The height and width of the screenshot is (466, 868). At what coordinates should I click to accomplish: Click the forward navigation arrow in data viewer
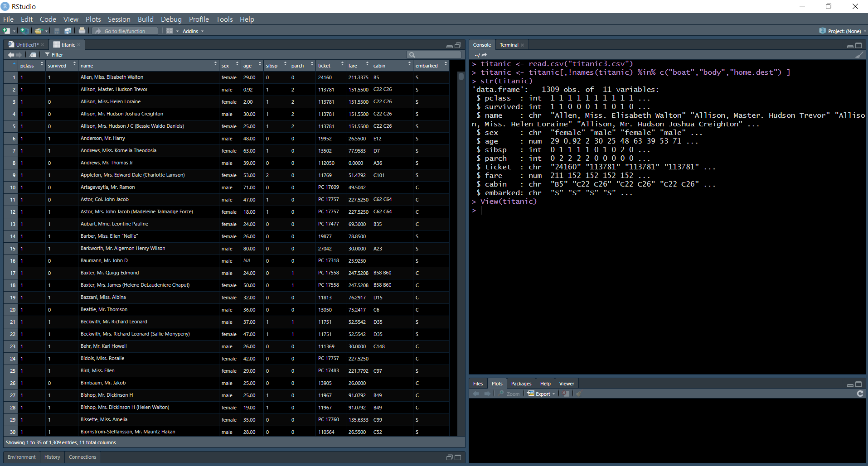(19, 55)
